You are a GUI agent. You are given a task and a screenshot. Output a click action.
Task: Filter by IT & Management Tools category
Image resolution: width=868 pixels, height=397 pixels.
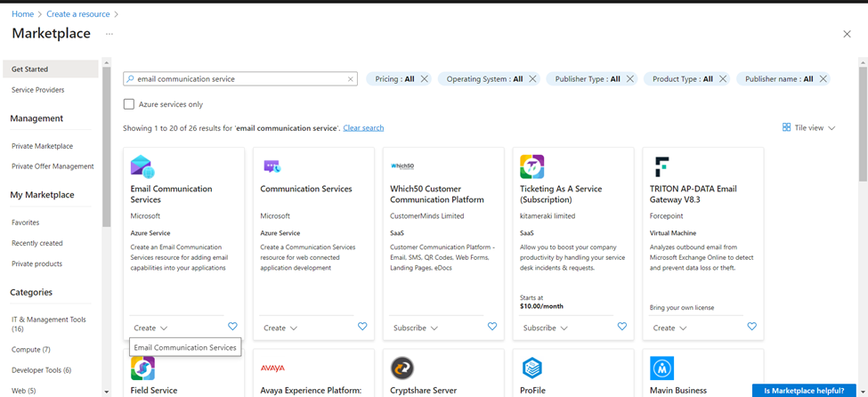pyautogui.click(x=49, y=325)
